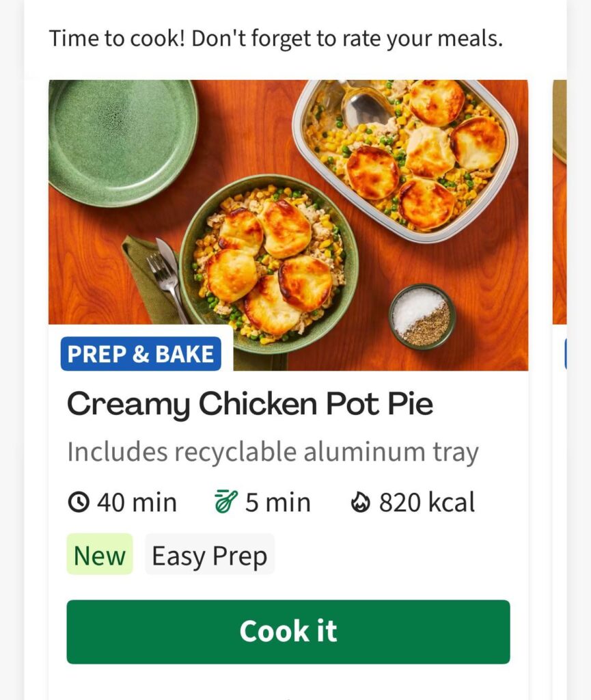The height and width of the screenshot is (700, 591).
Task: Click the flame calorie icon
Action: 359,502
